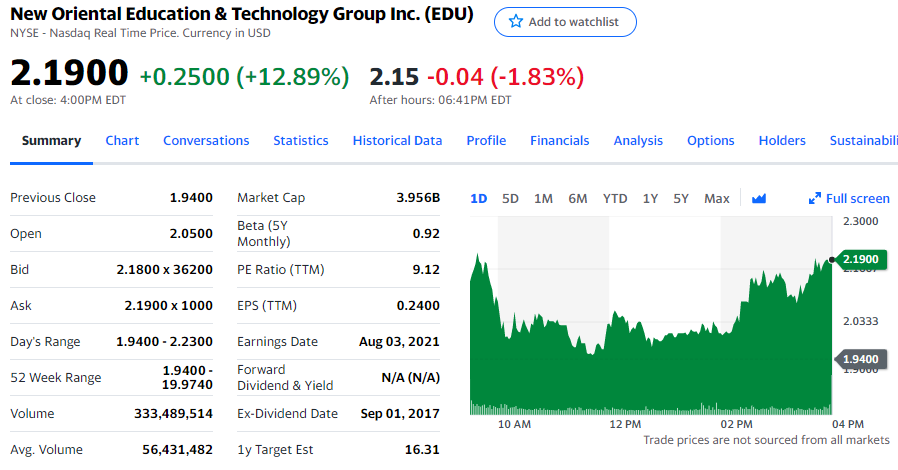Go to the Financials tab
This screenshot has width=898, height=470.
[560, 140]
